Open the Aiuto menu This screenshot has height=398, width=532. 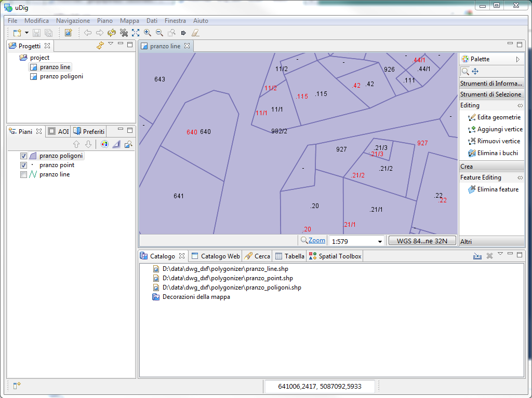(x=201, y=21)
